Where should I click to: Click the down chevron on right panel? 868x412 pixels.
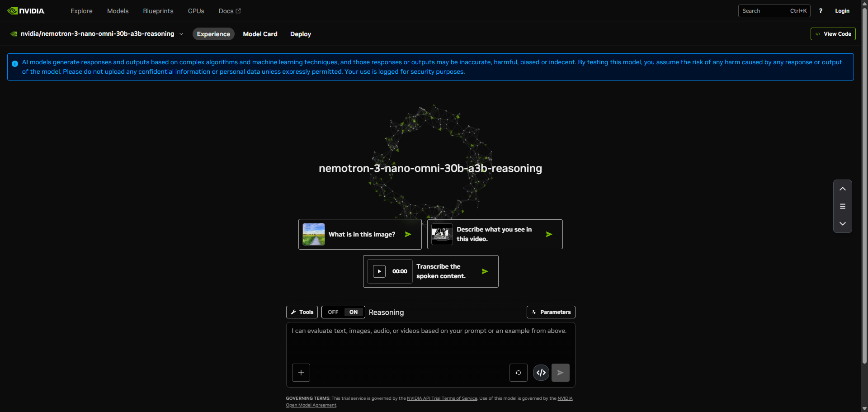point(843,223)
